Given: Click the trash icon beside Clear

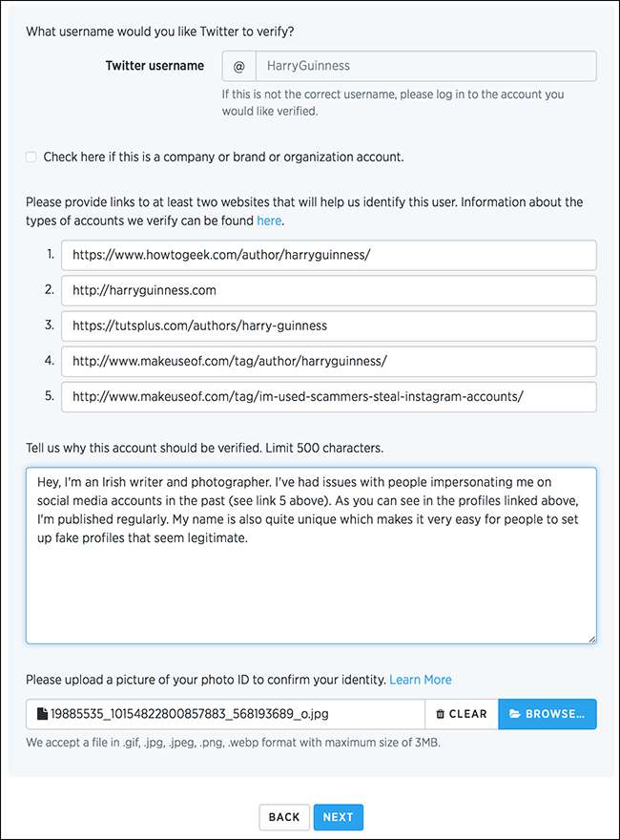Looking at the screenshot, I should pos(440,714).
